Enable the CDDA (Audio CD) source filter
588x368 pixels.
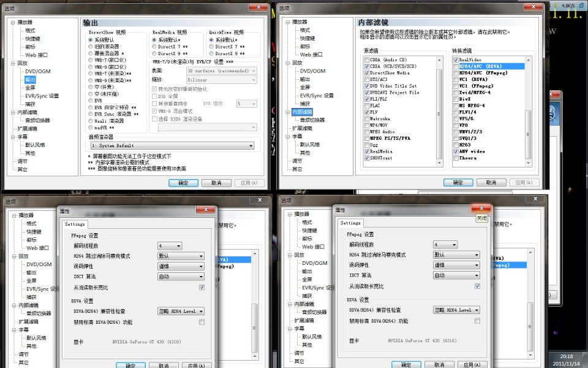[366, 59]
